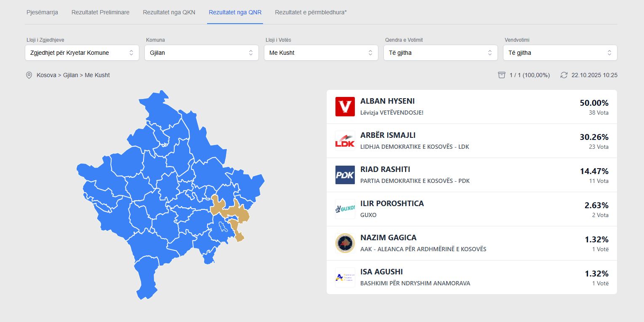
Task: Click the Bashkimi për Ndryshim Anamorava logo
Action: pos(345,277)
